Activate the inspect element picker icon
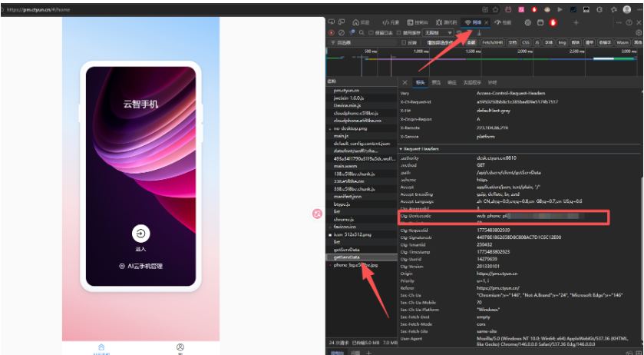 point(332,22)
